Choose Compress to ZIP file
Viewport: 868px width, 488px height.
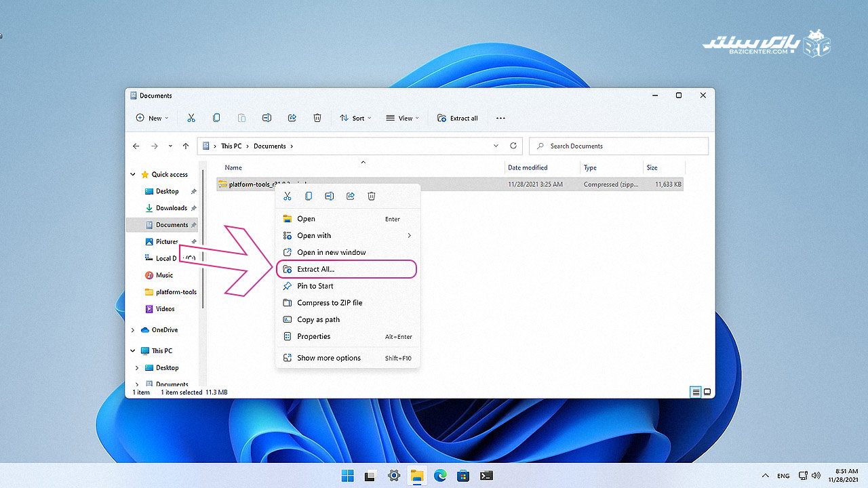tap(348, 303)
